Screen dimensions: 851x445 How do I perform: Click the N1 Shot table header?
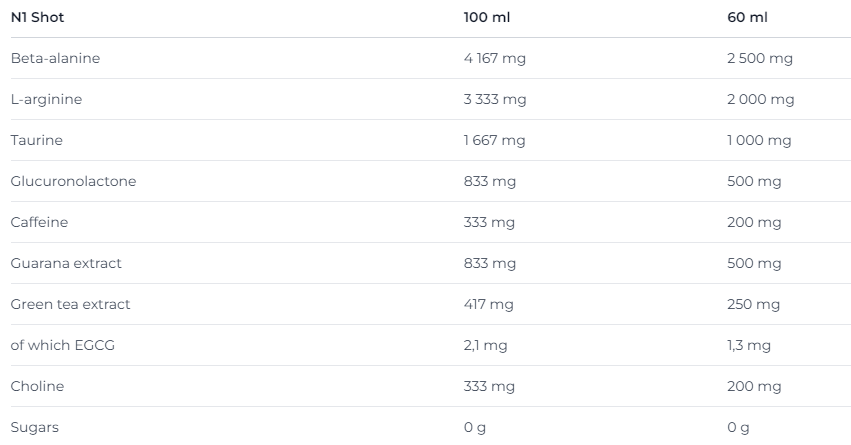pos(37,18)
